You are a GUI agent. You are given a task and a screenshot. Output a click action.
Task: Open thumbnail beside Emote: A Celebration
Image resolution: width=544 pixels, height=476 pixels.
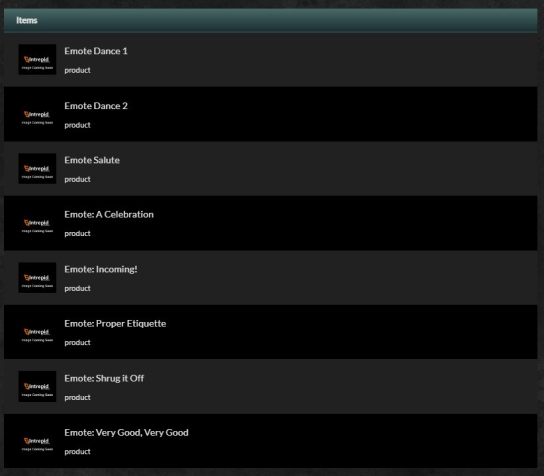(x=37, y=223)
